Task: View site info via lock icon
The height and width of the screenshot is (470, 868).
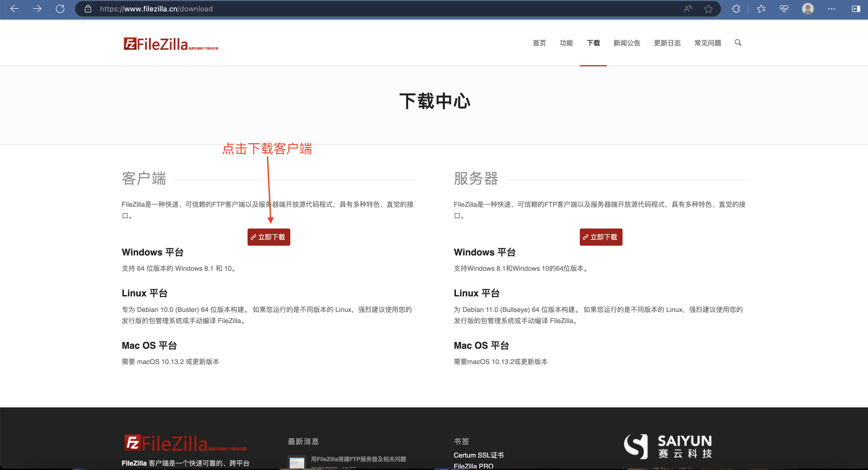Action: pos(88,9)
